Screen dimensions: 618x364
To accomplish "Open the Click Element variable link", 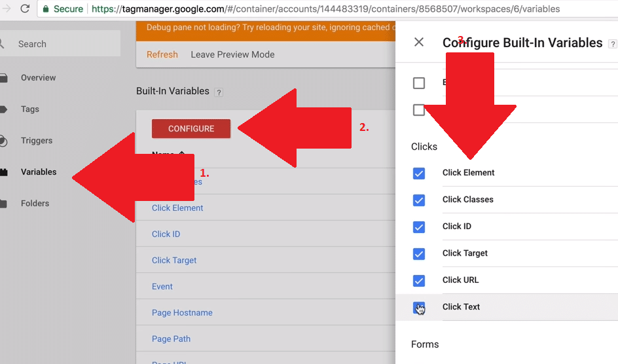I will (x=177, y=208).
